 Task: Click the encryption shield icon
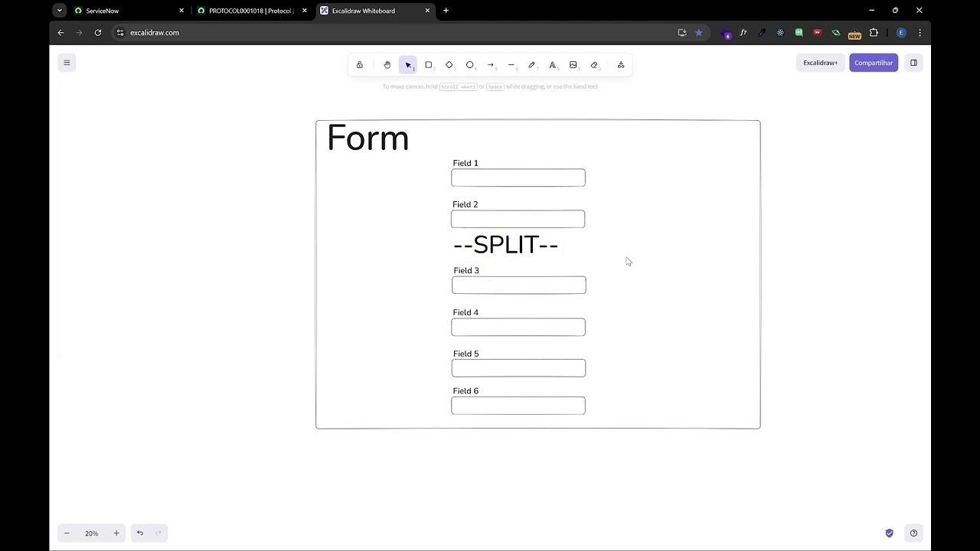889,533
